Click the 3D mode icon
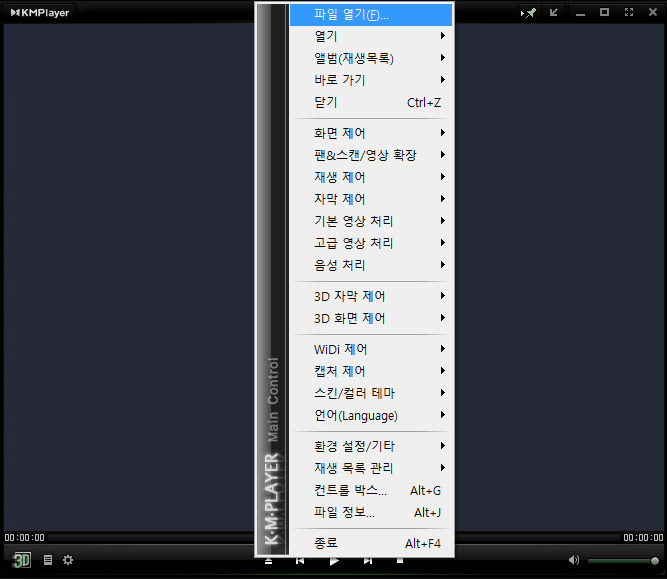667x579 pixels. (21, 560)
